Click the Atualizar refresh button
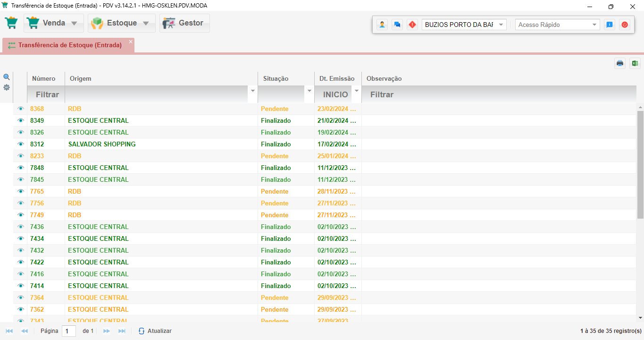 (x=155, y=331)
